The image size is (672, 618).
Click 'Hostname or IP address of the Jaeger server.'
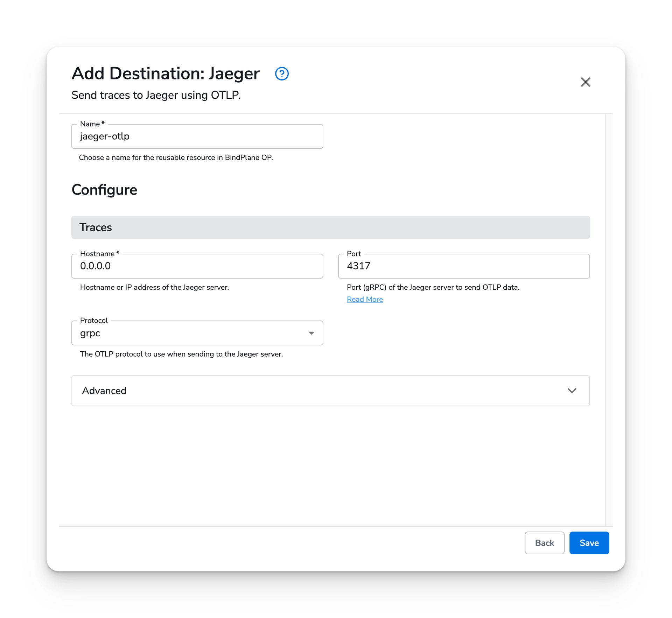[154, 287]
